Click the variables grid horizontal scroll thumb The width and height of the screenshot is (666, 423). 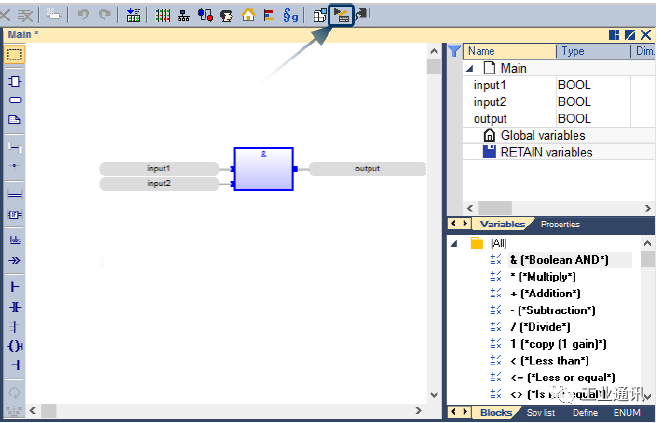pos(495,208)
